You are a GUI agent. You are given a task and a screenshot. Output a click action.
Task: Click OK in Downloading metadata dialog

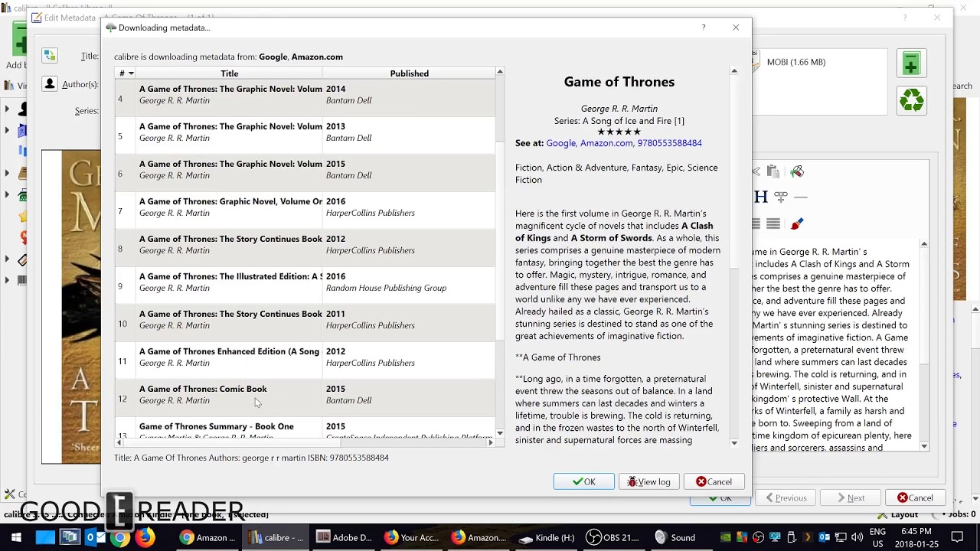pos(583,481)
